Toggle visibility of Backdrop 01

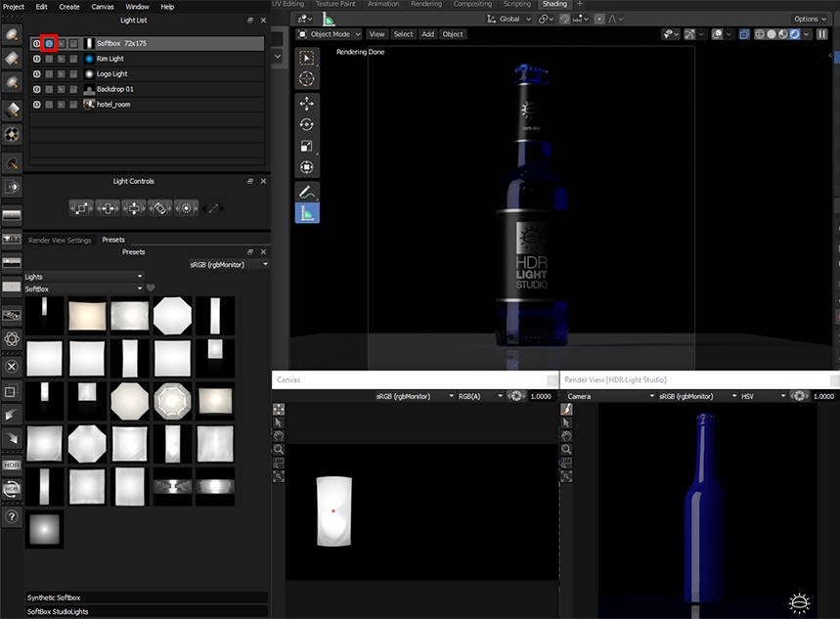point(36,89)
